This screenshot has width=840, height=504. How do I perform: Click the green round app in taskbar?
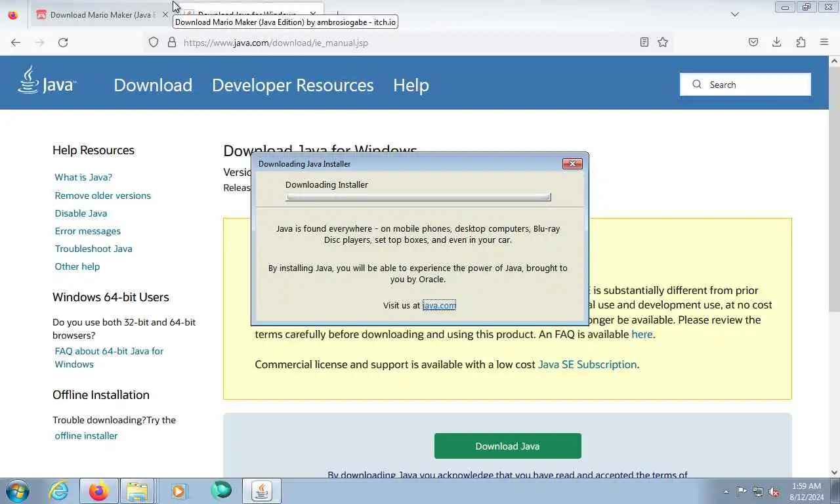click(x=221, y=490)
